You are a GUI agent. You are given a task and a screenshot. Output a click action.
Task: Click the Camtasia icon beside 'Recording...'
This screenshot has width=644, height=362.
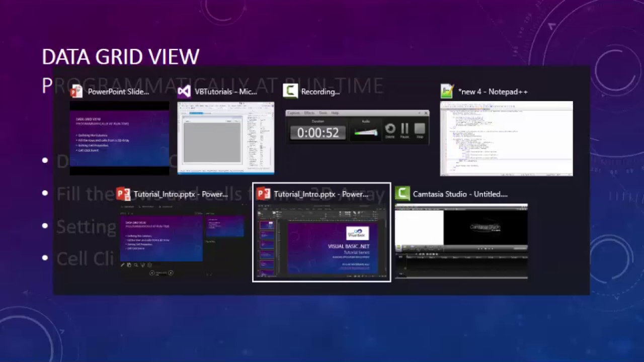click(290, 91)
